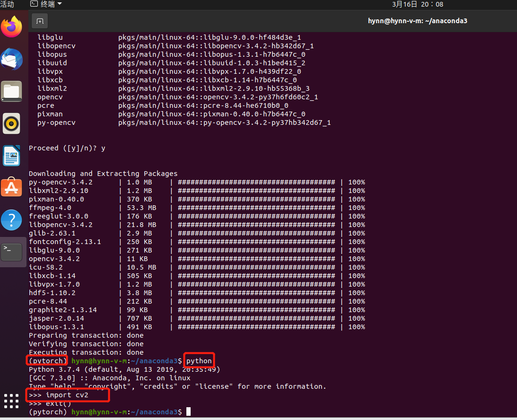Open the Show Applications grid
This screenshot has height=420, width=517.
[11, 401]
